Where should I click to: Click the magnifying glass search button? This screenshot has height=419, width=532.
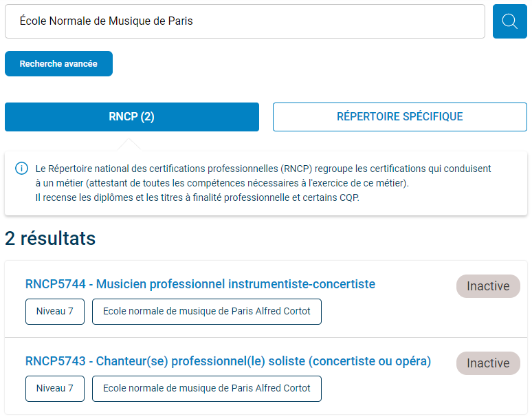click(x=509, y=21)
